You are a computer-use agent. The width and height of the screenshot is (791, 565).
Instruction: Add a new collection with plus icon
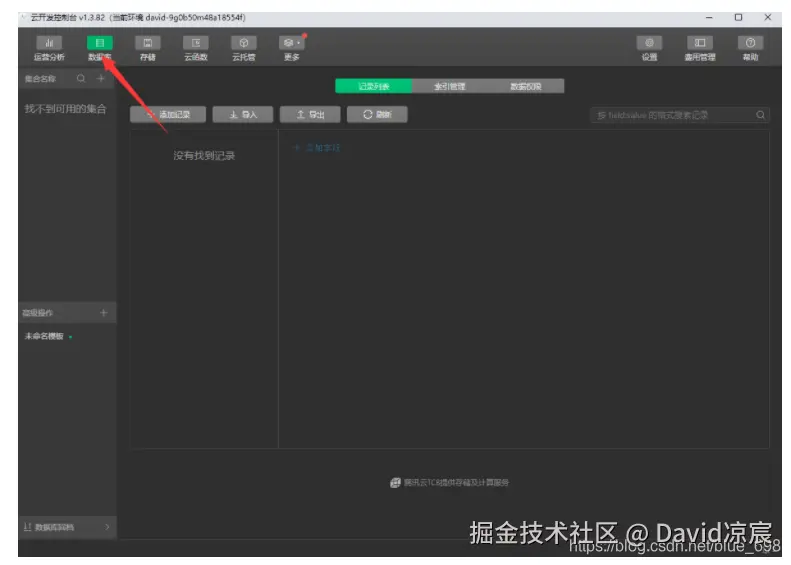point(100,78)
